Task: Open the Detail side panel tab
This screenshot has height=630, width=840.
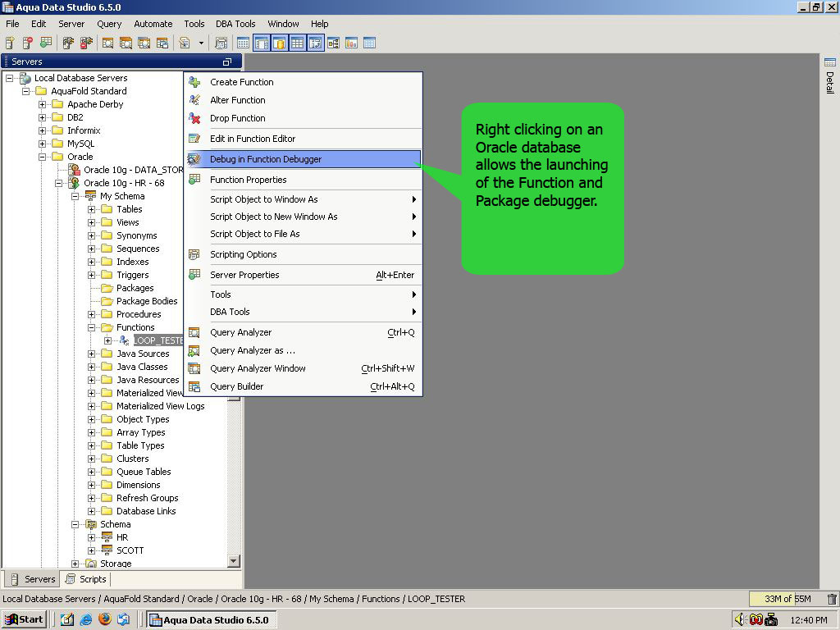Action: coord(830,76)
